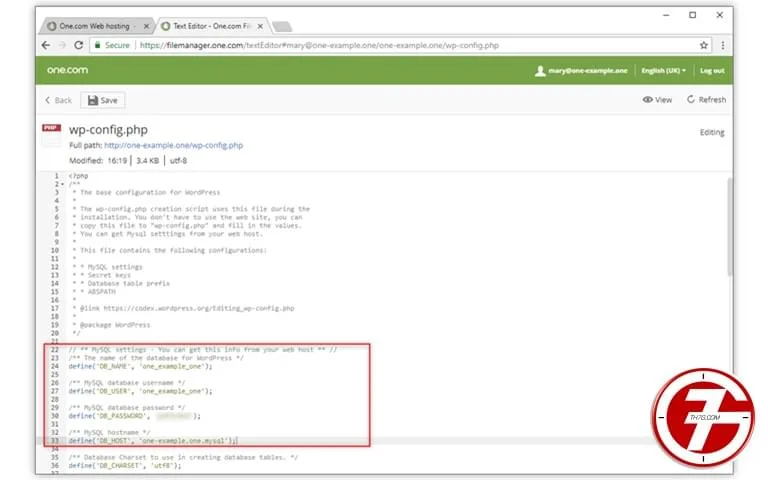
Task: Click the 'utf-8' encoding label
Action: pos(178,161)
